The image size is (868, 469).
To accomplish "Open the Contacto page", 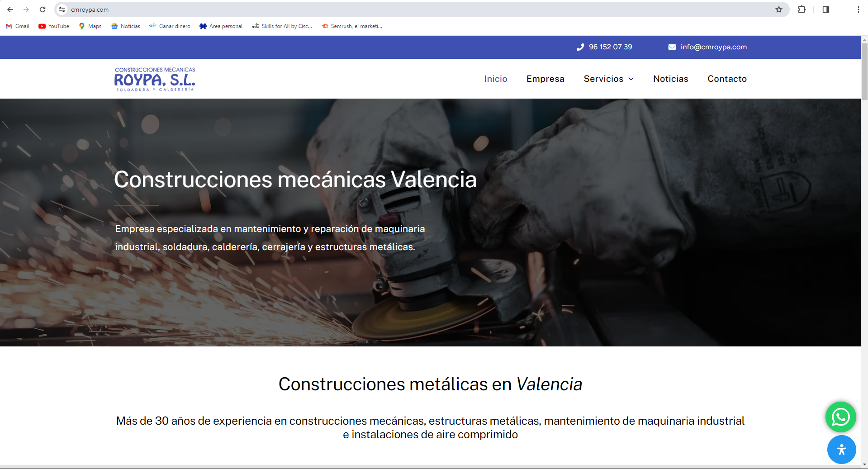I will point(727,79).
